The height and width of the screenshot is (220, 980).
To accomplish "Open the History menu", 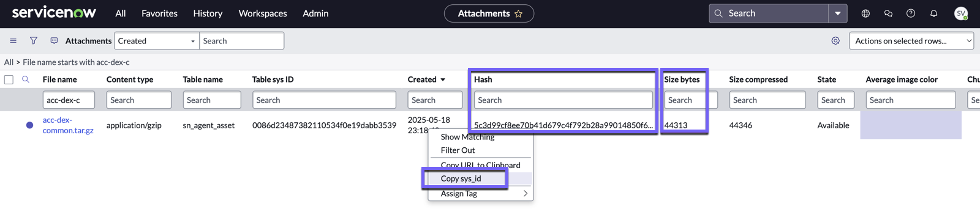I will tap(208, 13).
